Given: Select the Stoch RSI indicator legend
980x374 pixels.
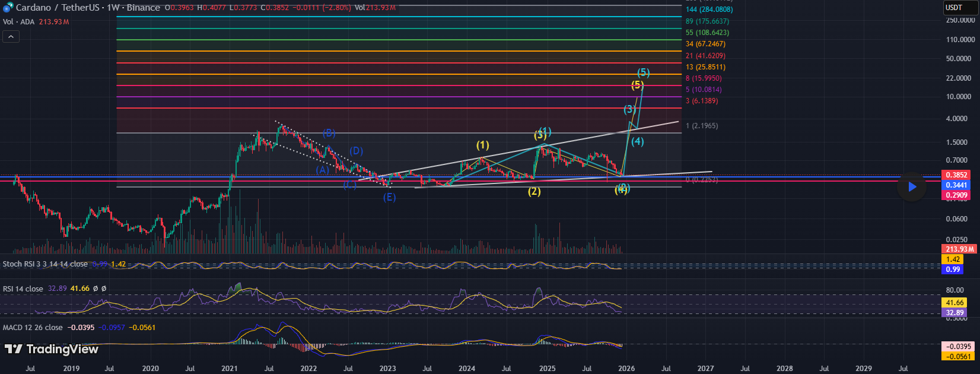Looking at the screenshot, I should (45, 264).
